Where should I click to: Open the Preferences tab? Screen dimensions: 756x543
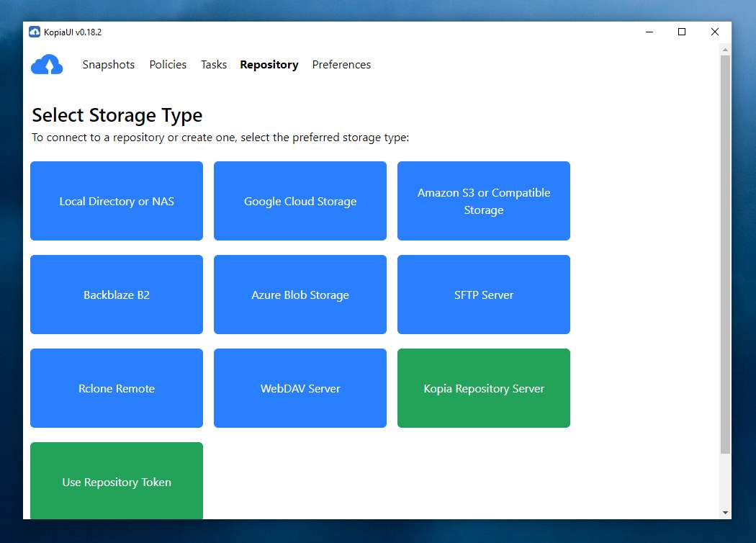[341, 65]
